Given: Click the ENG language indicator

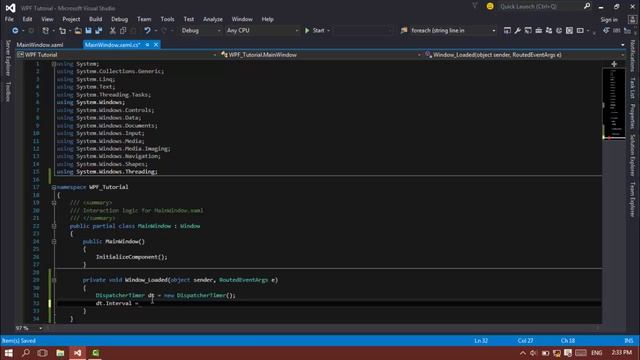Looking at the screenshot, I should click(x=596, y=353).
